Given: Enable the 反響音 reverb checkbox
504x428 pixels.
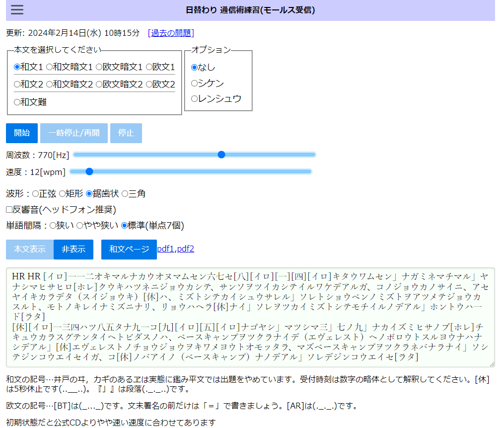Looking at the screenshot, I should pos(9,210).
